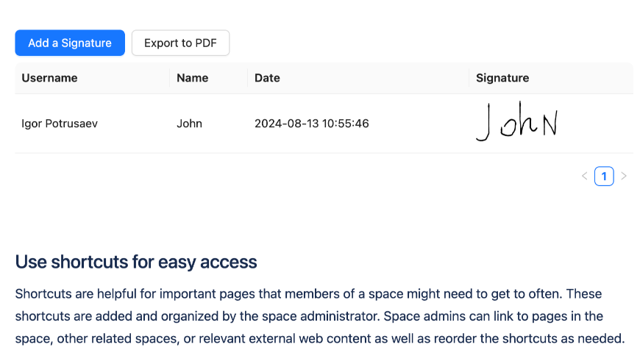Go to the next page arrow
The height and width of the screenshot is (364, 640).
tap(624, 176)
